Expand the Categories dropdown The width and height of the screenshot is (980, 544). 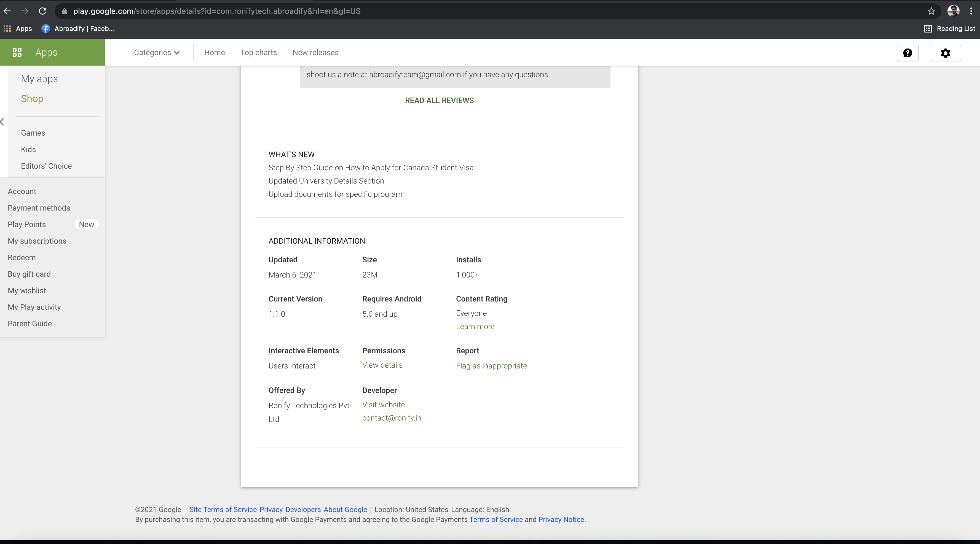pyautogui.click(x=157, y=52)
